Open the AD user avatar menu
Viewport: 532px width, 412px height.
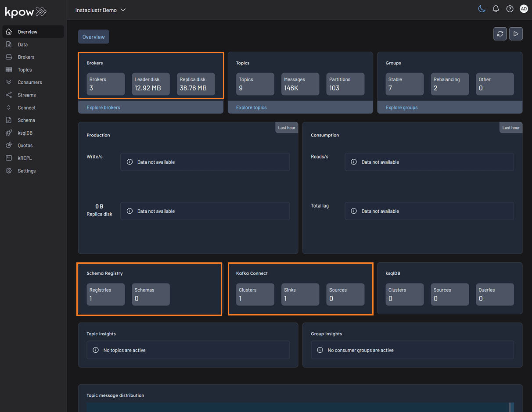click(x=524, y=9)
